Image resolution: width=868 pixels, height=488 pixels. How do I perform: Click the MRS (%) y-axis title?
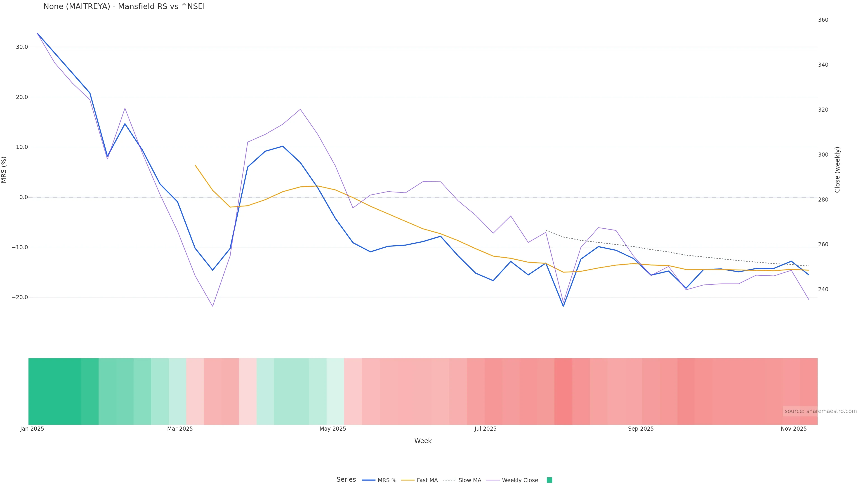(x=4, y=170)
